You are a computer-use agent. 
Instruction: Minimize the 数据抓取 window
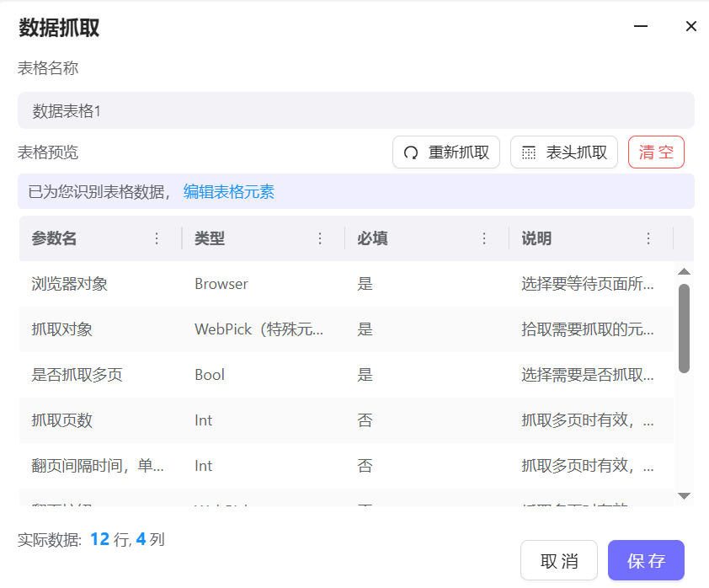point(641,26)
